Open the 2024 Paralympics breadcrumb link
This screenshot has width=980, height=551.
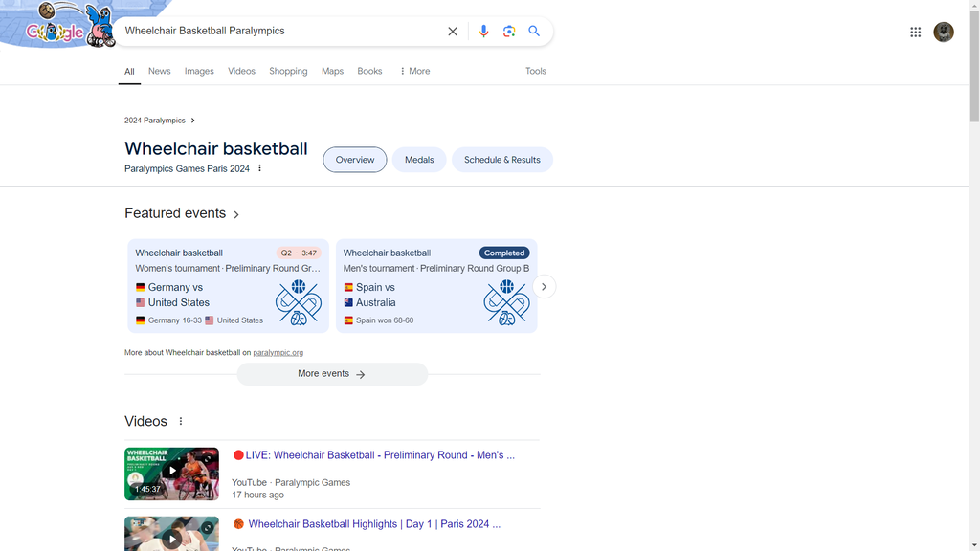155,121
